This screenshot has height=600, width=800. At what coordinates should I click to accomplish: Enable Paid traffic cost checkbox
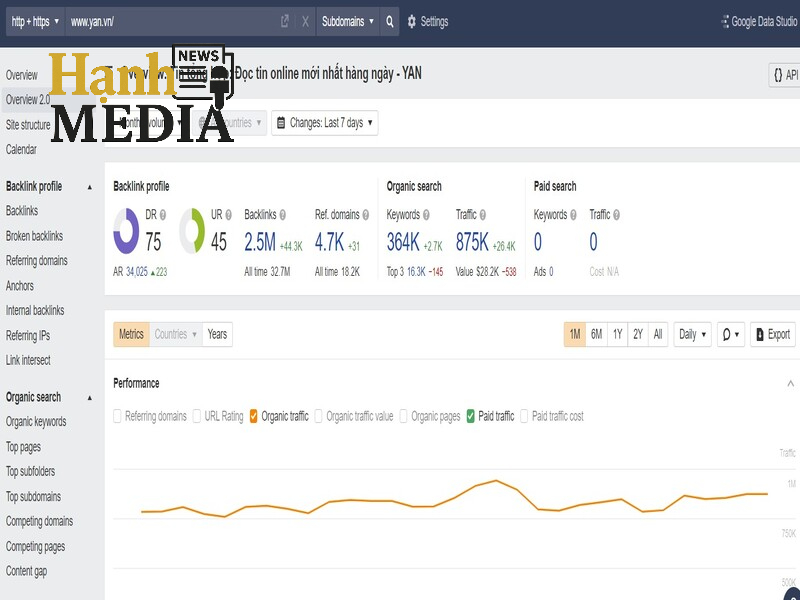tap(524, 416)
